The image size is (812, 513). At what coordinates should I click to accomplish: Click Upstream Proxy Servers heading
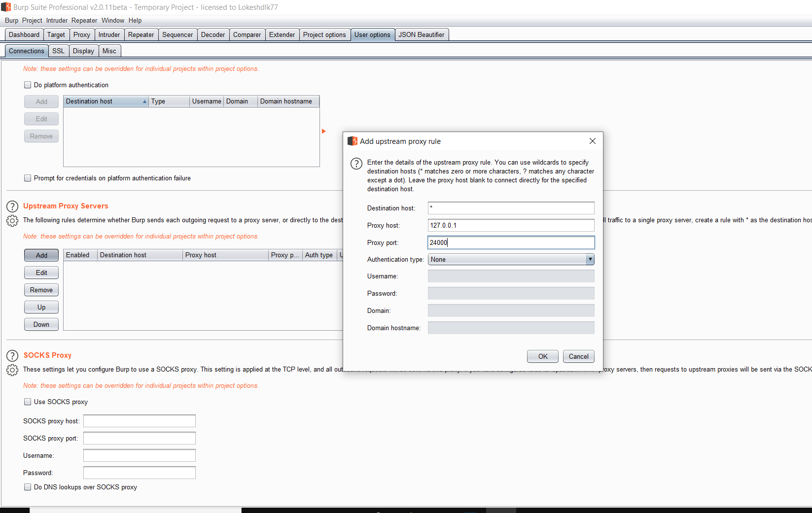(66, 206)
